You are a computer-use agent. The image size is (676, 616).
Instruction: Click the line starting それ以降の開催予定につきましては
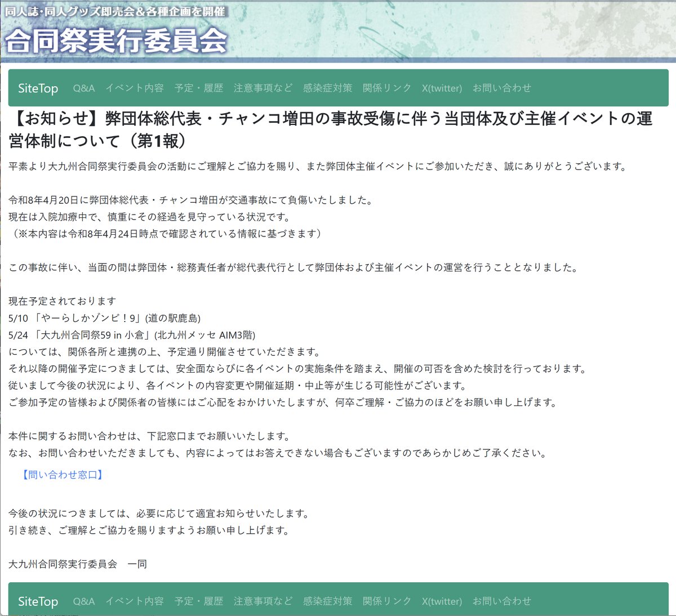(298, 369)
